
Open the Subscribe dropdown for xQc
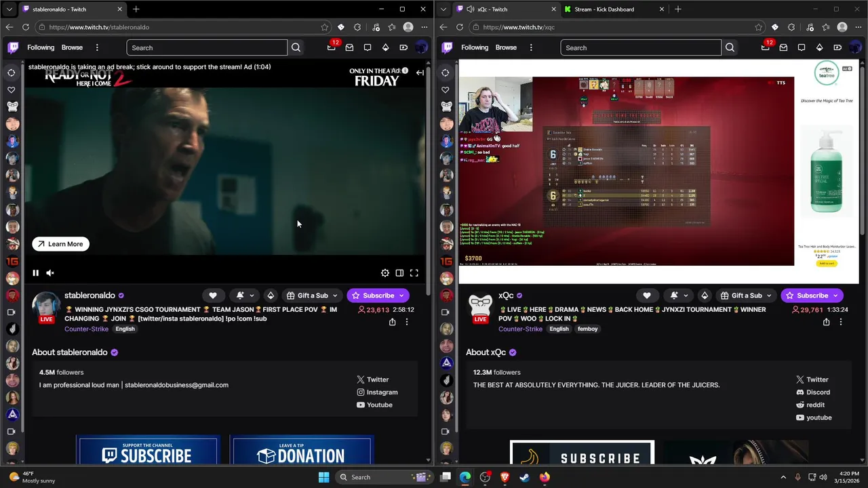(812, 296)
